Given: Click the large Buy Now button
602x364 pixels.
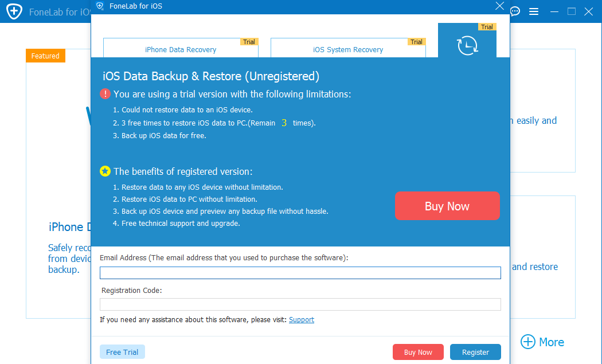Looking at the screenshot, I should 447,206.
